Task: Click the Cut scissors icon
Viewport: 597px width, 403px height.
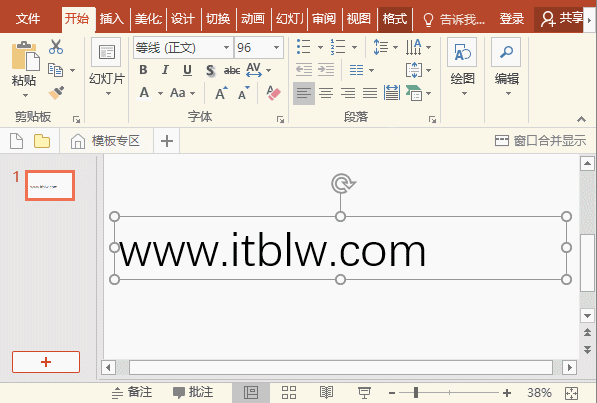Action: [56, 47]
